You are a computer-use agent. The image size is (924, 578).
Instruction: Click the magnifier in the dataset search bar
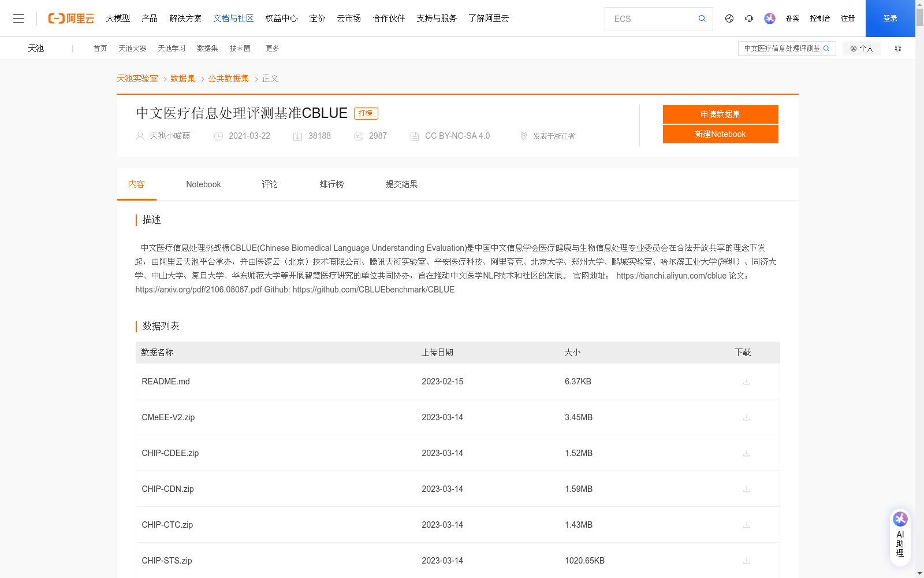pos(826,49)
